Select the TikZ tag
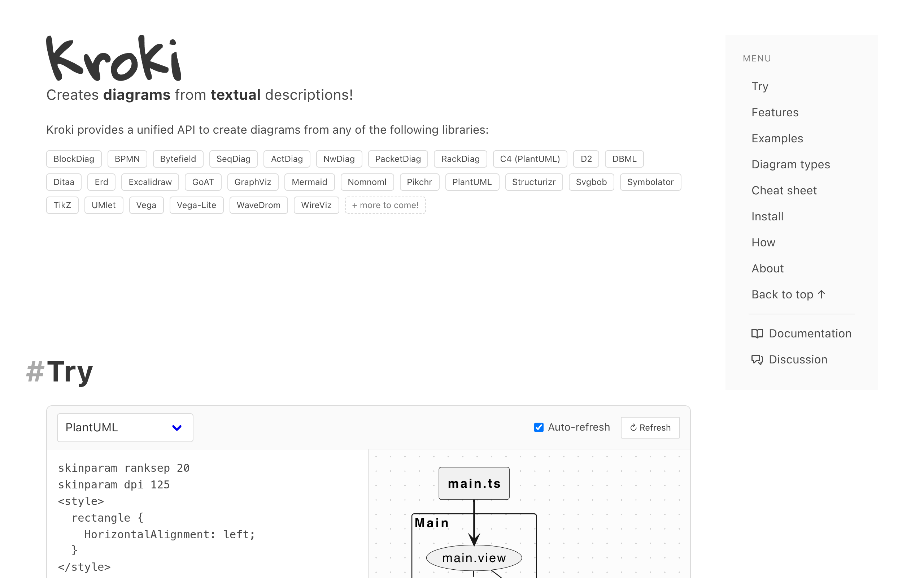The image size is (924, 578). pyautogui.click(x=62, y=205)
